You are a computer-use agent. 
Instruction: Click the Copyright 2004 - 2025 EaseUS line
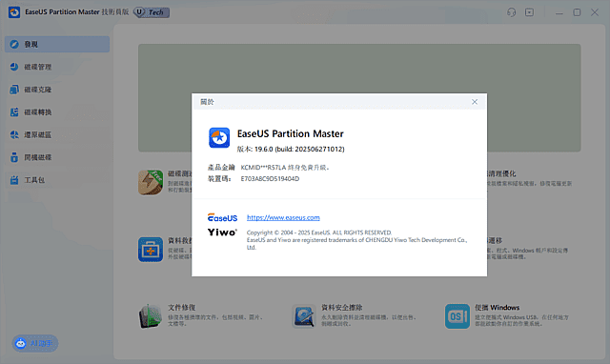[x=319, y=233]
